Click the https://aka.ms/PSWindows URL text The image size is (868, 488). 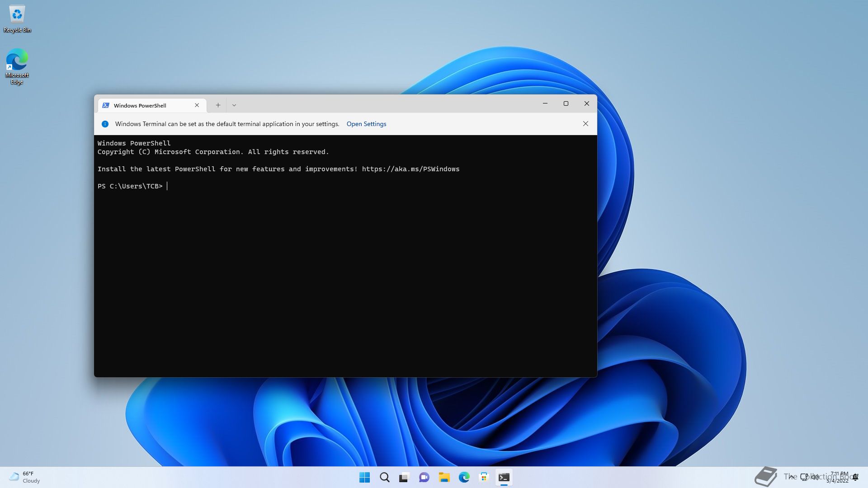tap(410, 169)
